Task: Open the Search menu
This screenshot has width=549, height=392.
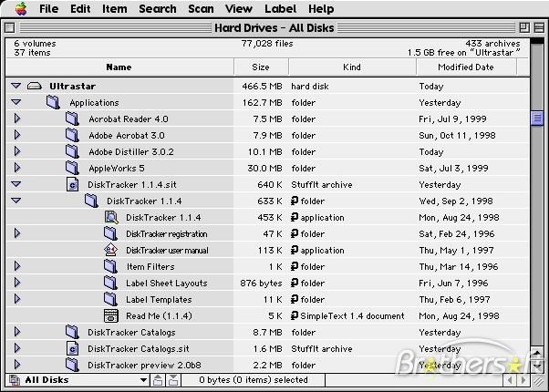Action: 158,9
